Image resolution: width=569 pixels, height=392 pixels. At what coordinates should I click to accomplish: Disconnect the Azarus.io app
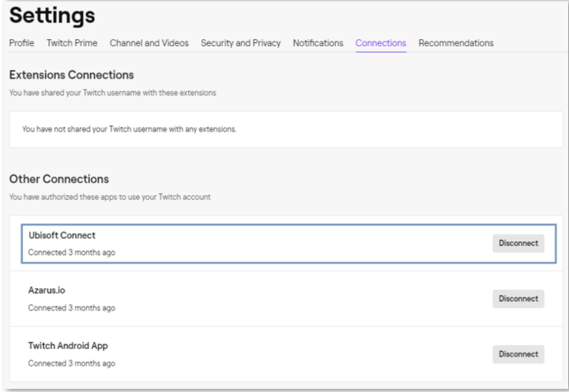(x=518, y=299)
